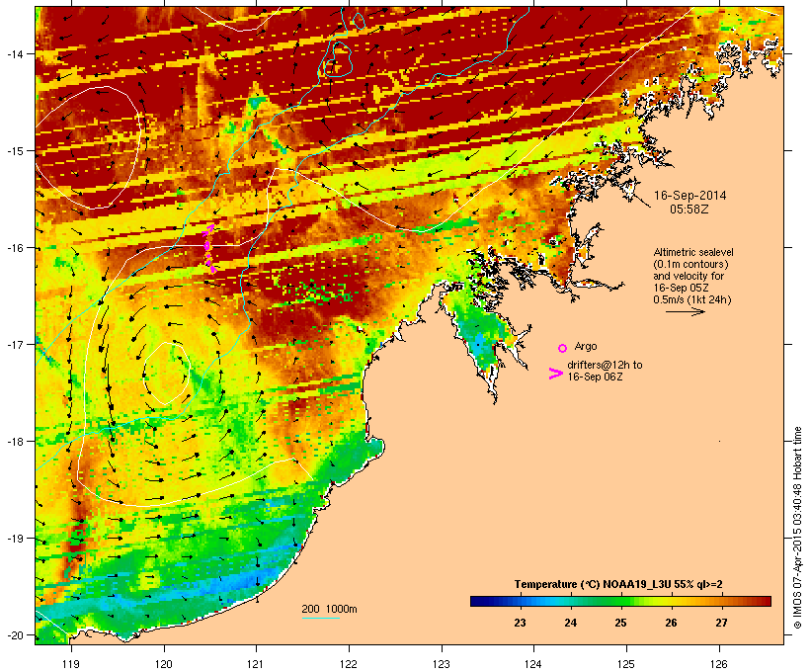Click the '16-Sep-2014' date text
Image resolution: width=810 pixels, height=672 pixels.
click(x=690, y=196)
